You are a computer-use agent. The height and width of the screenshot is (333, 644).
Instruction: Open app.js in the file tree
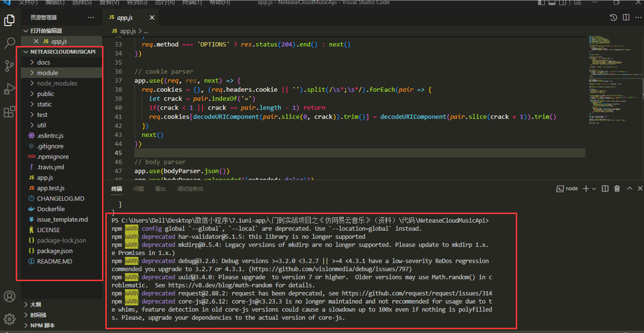click(x=62, y=177)
